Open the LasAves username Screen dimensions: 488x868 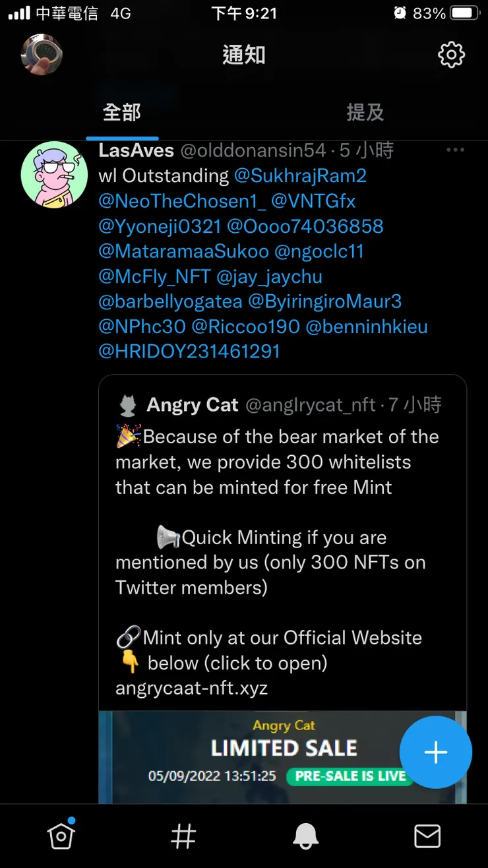[136, 150]
